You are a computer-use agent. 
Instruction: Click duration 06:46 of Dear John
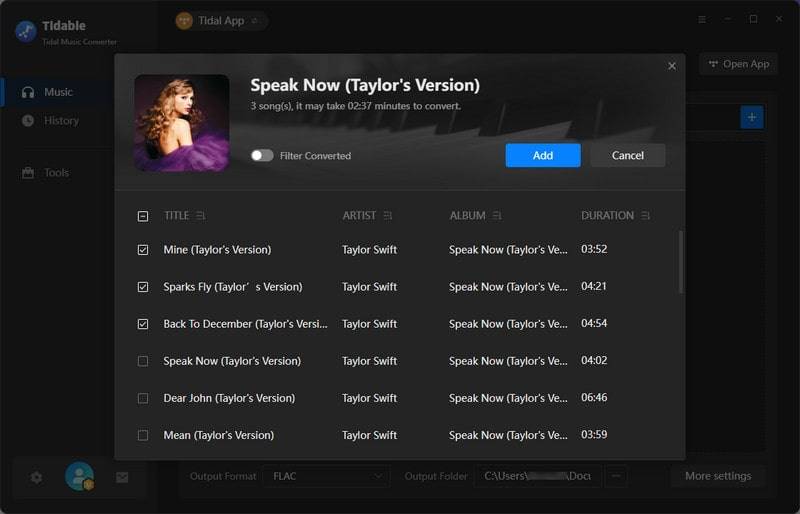594,398
